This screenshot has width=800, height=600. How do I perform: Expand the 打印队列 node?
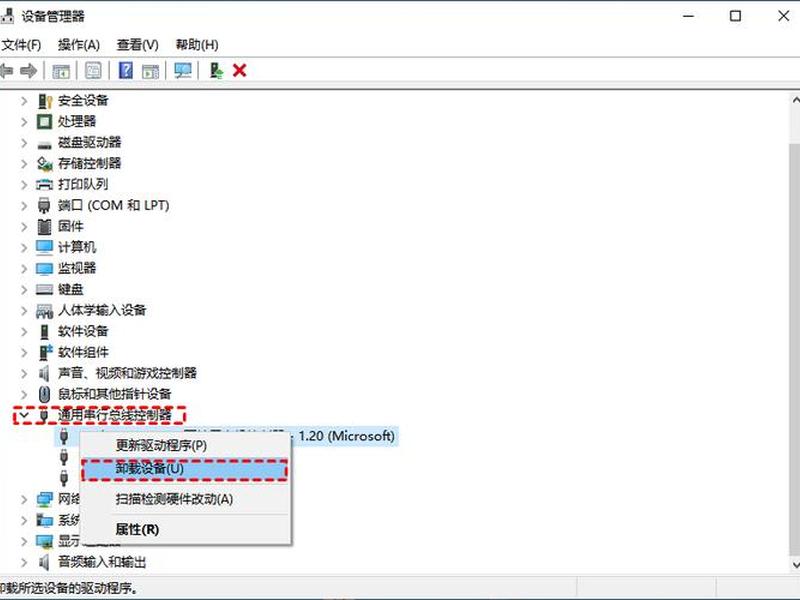coord(23,185)
